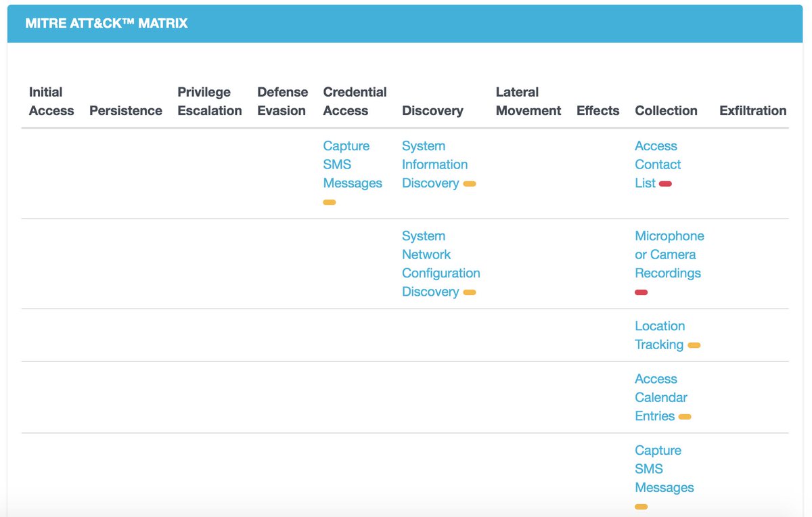Click the Initial Access column header
The image size is (812, 517).
(x=51, y=102)
